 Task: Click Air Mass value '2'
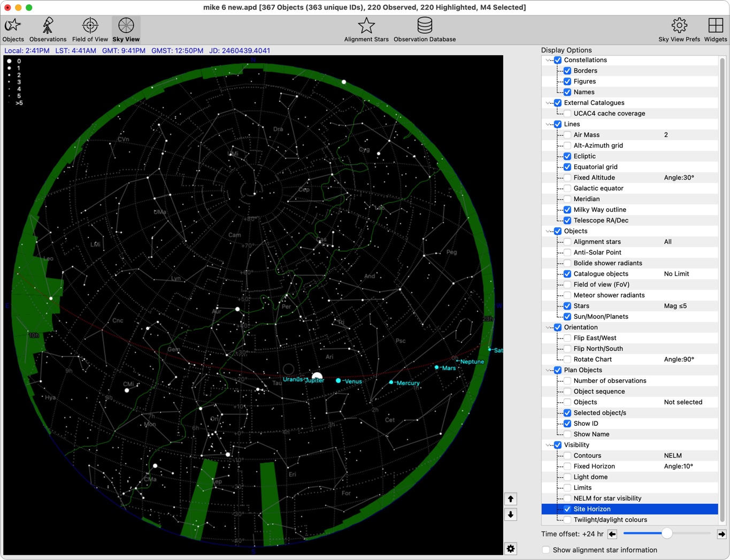pyautogui.click(x=666, y=135)
